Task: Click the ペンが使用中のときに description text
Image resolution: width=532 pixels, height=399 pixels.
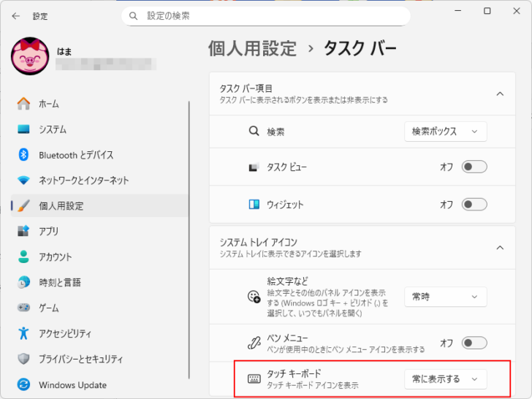Action: pyautogui.click(x=346, y=349)
